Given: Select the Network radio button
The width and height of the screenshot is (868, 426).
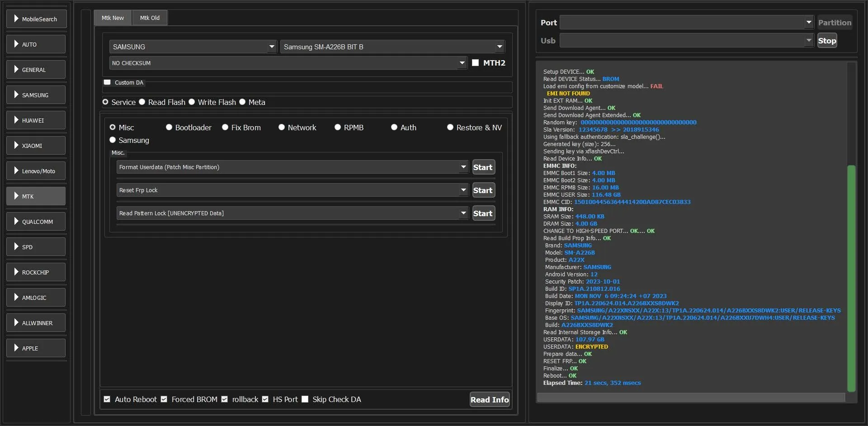Looking at the screenshot, I should click(x=282, y=128).
